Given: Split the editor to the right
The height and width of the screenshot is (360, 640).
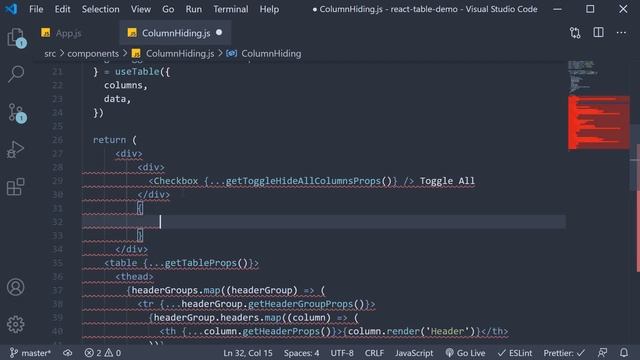Looking at the screenshot, I should 598,33.
